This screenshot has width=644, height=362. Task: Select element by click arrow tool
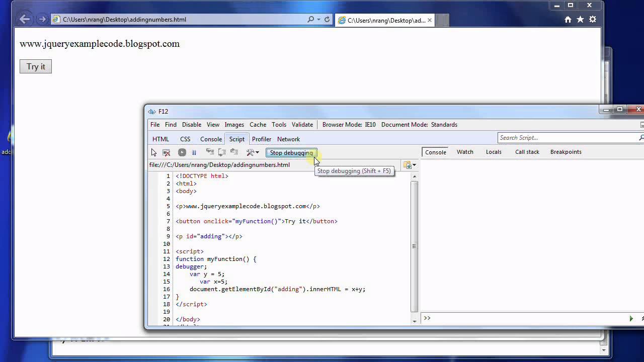point(154,152)
